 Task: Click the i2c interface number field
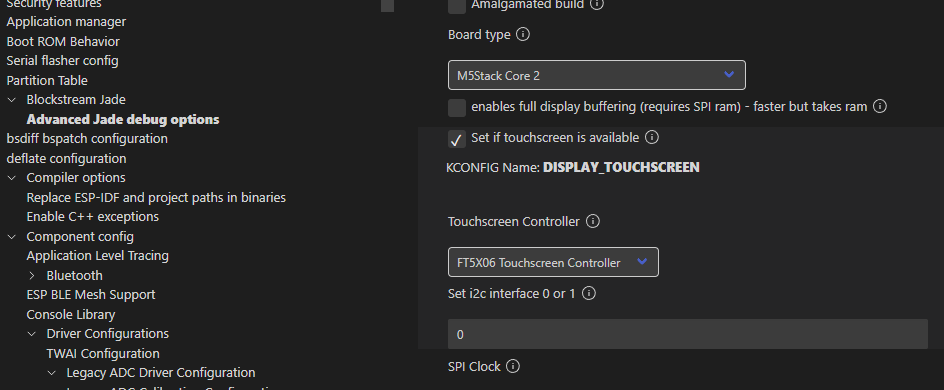(x=688, y=334)
